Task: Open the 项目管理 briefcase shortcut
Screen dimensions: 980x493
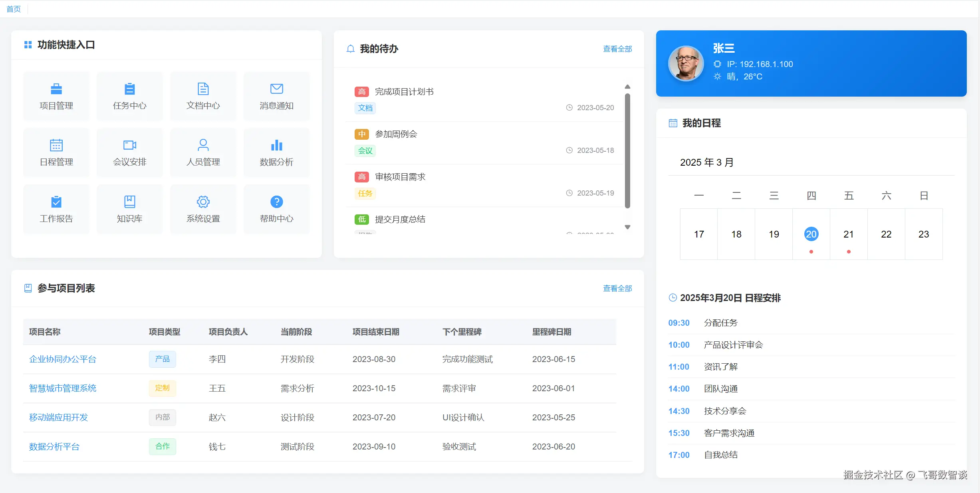Action: coord(56,96)
